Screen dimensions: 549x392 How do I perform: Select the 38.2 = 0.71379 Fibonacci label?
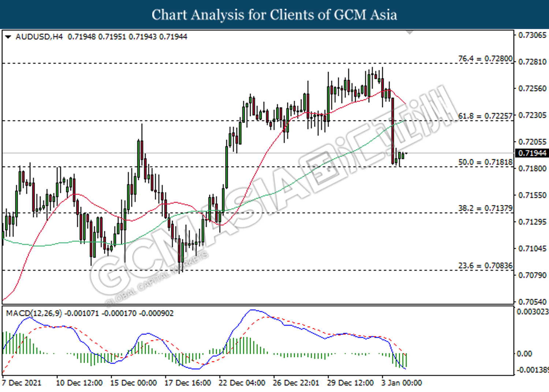485,208
